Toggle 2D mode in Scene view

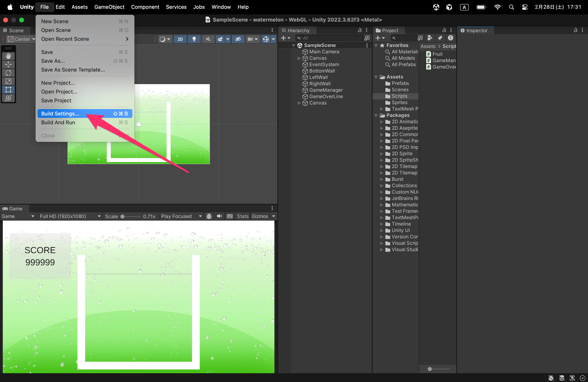(x=180, y=39)
